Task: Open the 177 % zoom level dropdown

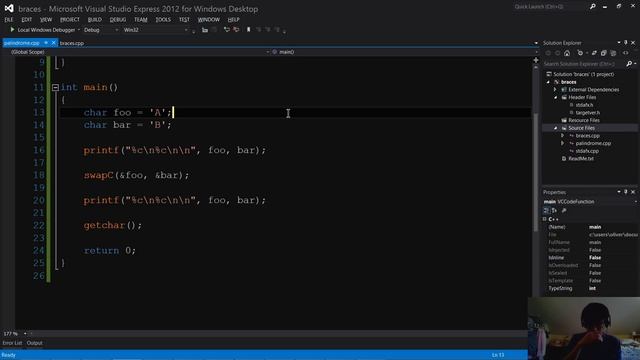Action: (25, 334)
